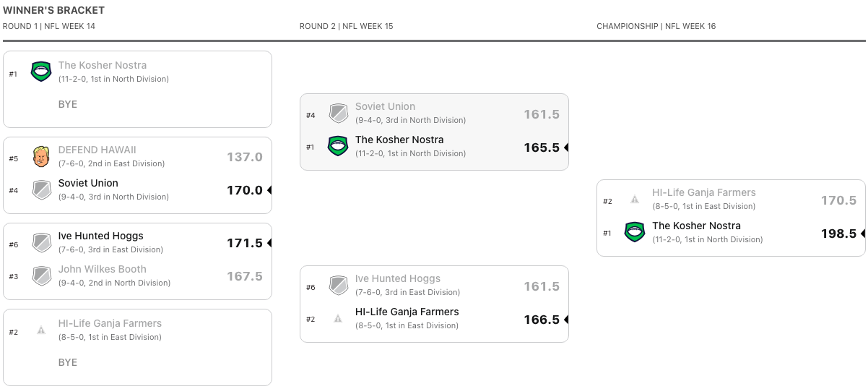Click Soviet Union shield icon in Round 1
Image resolution: width=868 pixels, height=389 pixels.
pos(41,190)
